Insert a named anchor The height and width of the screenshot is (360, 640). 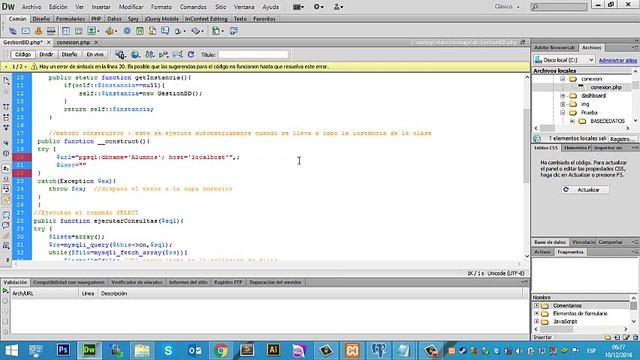pos(38,31)
